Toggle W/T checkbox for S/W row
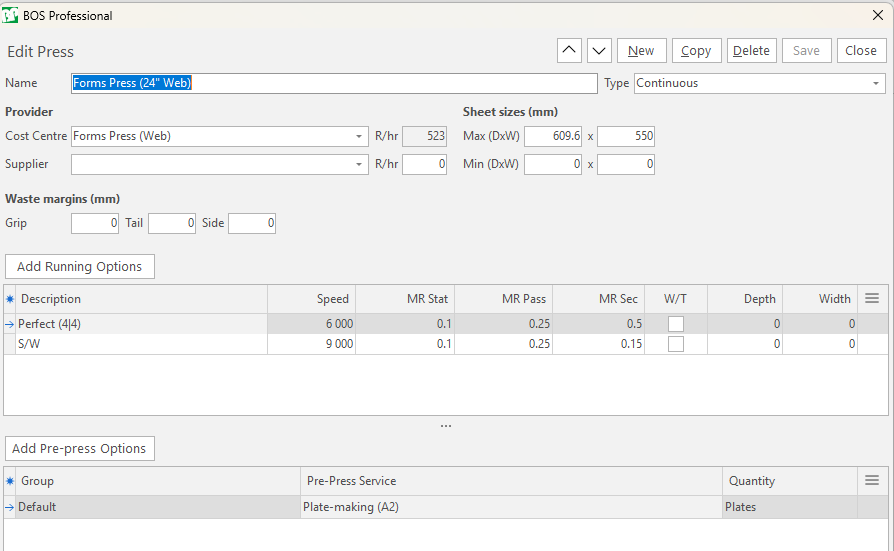This screenshot has height=551, width=894. coord(676,344)
